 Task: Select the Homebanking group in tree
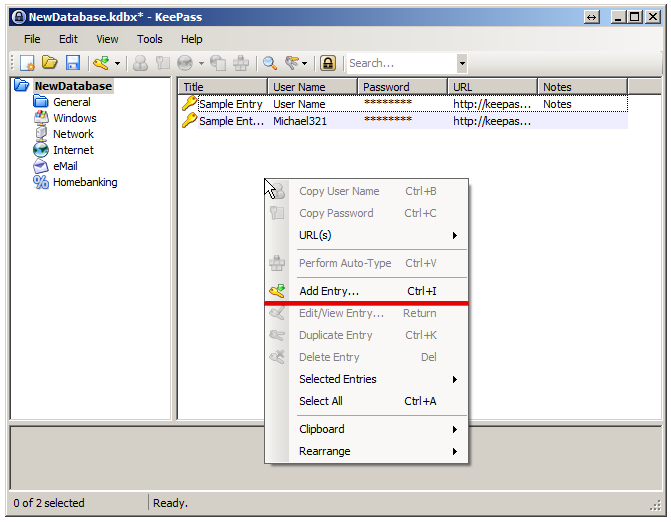(84, 182)
